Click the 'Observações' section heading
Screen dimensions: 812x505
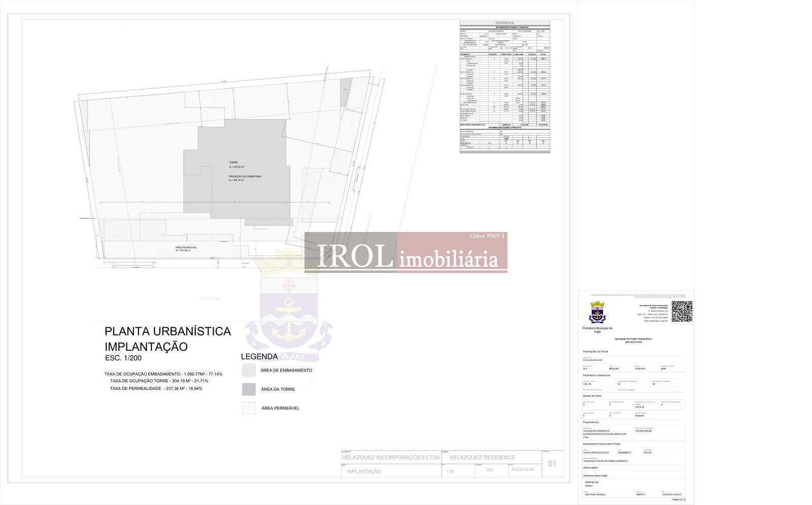[590, 467]
